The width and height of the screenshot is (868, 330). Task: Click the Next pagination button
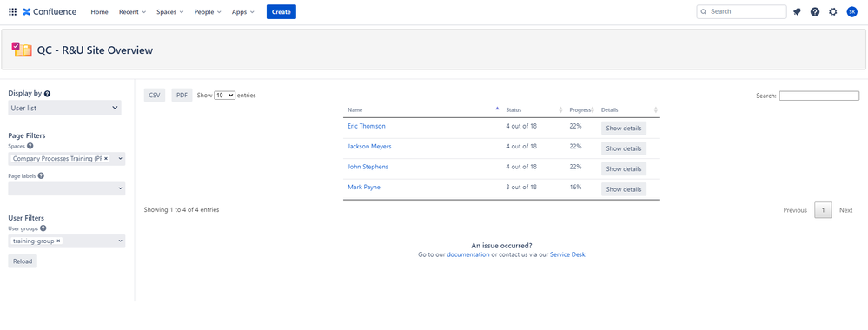(x=846, y=210)
